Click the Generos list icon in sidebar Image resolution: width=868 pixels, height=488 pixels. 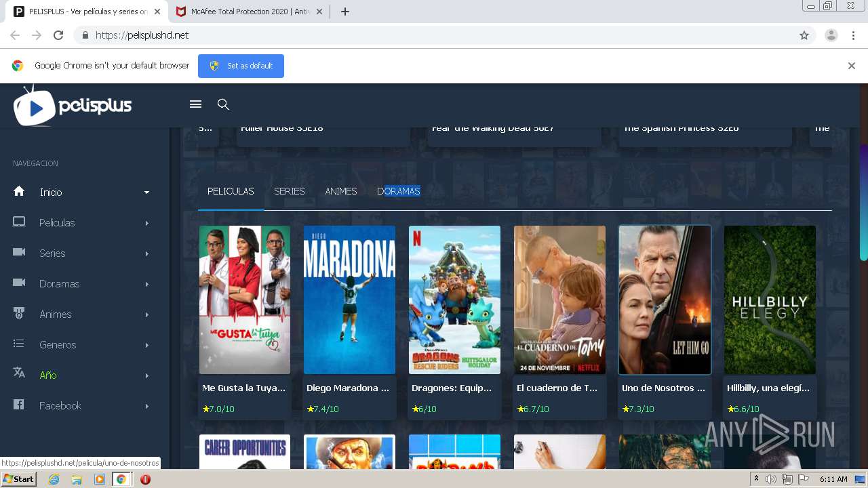[19, 344]
